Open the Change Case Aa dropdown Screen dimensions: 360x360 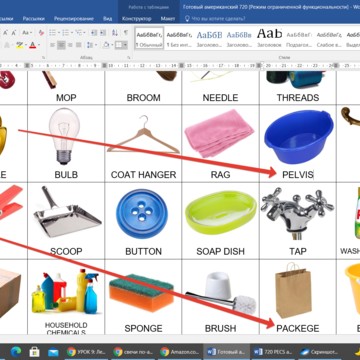coord(27,33)
